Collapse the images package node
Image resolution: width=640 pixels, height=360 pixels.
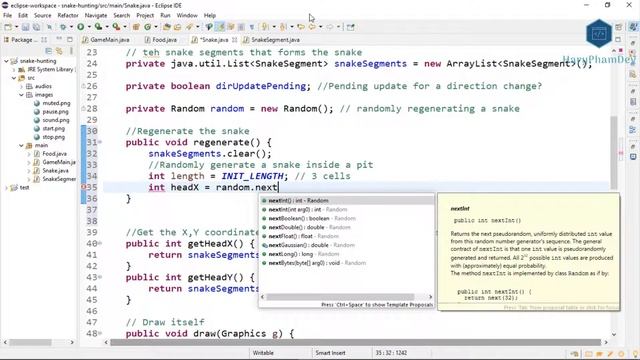[x=21, y=95]
